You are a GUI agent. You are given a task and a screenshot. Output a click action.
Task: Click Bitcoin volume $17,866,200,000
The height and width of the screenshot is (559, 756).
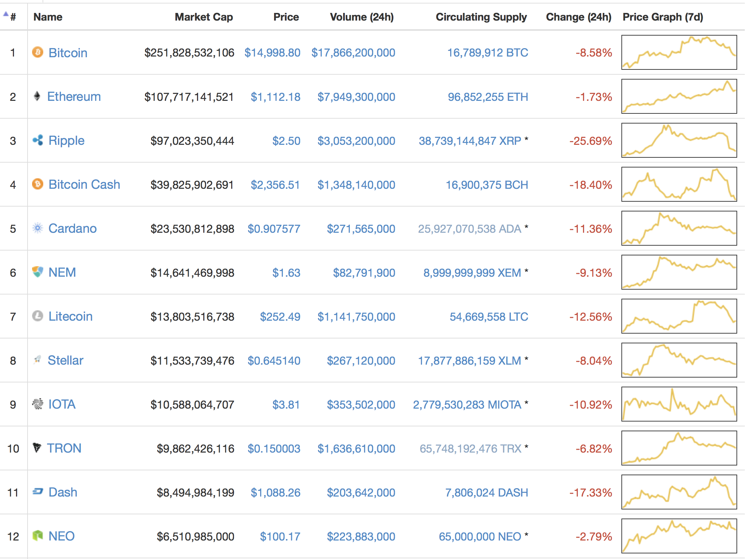(x=353, y=53)
